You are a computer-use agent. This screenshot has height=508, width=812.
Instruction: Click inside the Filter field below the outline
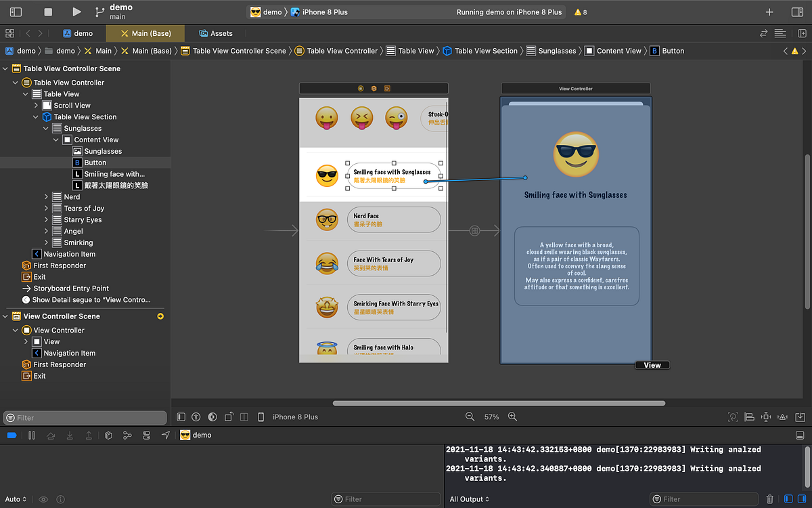pos(85,417)
